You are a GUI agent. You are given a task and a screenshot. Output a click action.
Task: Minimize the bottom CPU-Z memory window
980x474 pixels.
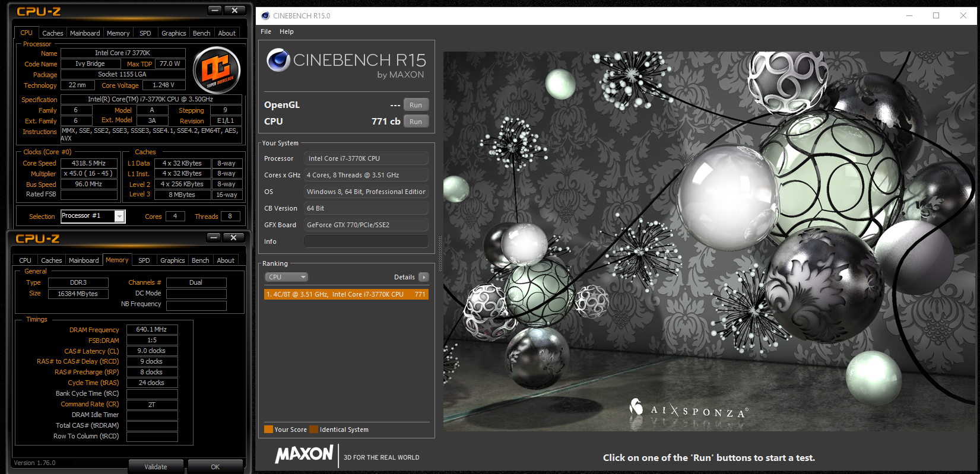pos(214,237)
